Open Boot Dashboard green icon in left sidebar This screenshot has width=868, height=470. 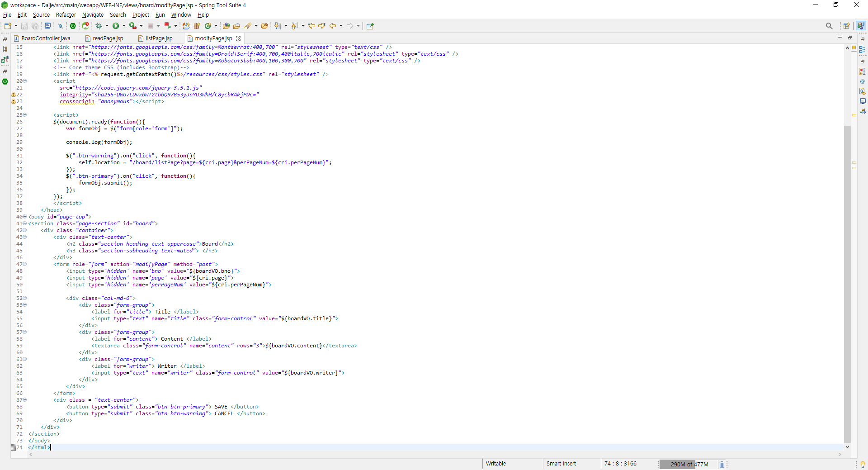(5, 81)
